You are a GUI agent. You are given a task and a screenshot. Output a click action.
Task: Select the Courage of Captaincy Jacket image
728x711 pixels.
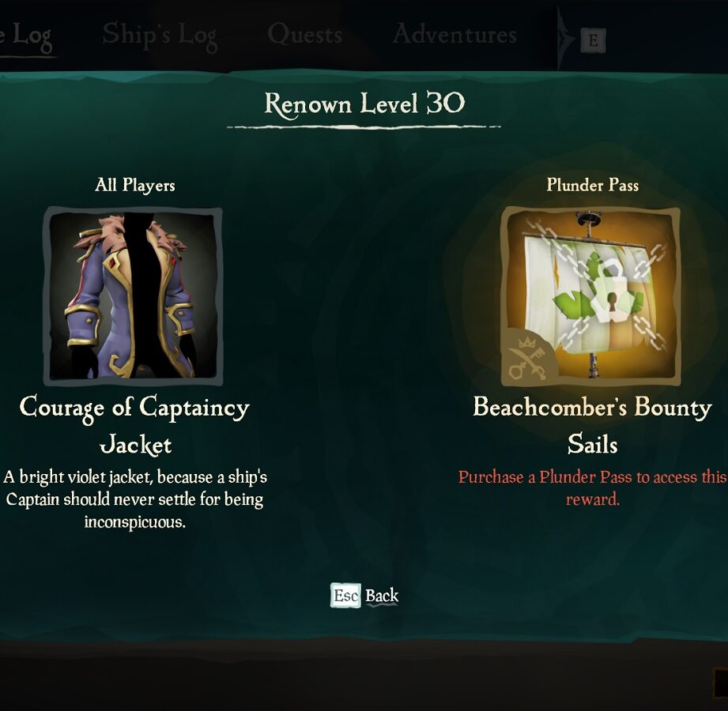click(x=133, y=296)
